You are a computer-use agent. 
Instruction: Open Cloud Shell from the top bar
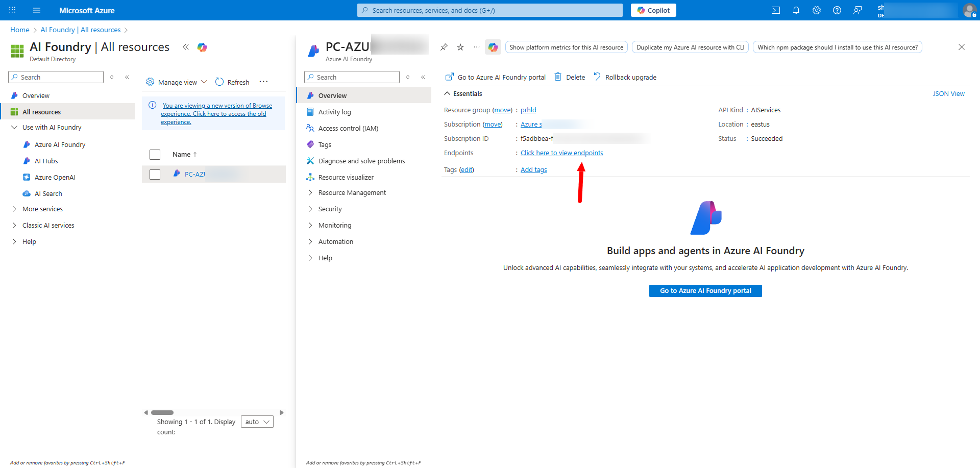click(775, 10)
